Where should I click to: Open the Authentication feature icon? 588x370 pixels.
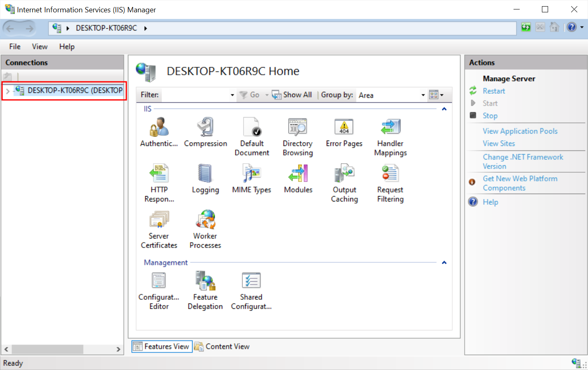tap(159, 132)
